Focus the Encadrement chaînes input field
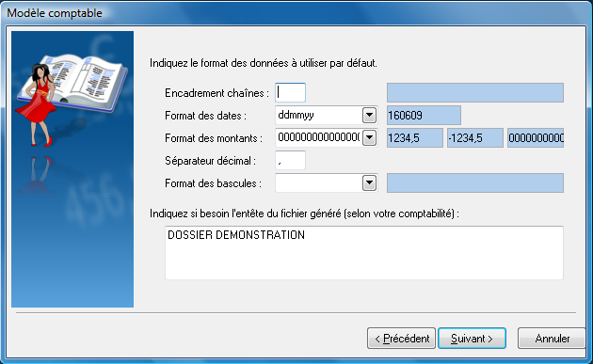 click(x=290, y=92)
